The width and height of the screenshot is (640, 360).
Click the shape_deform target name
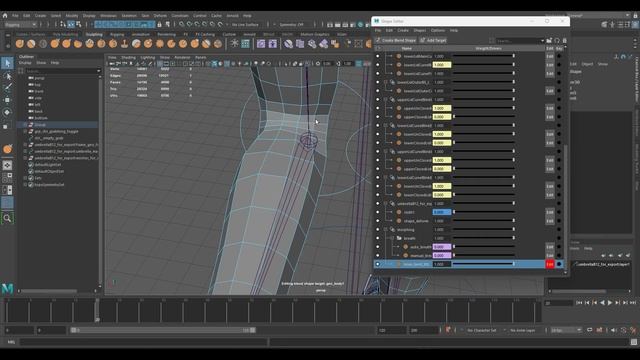(x=416, y=221)
